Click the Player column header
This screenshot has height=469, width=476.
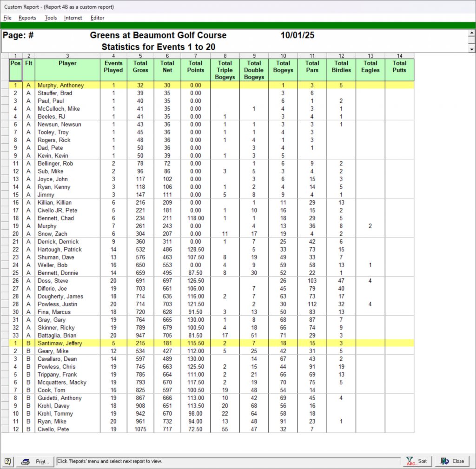pyautogui.click(x=67, y=63)
